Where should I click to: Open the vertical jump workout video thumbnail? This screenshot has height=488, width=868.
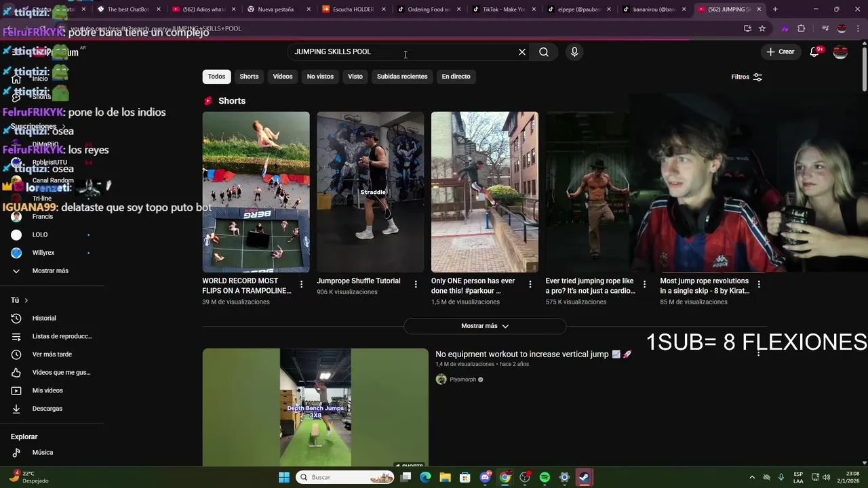[315, 407]
